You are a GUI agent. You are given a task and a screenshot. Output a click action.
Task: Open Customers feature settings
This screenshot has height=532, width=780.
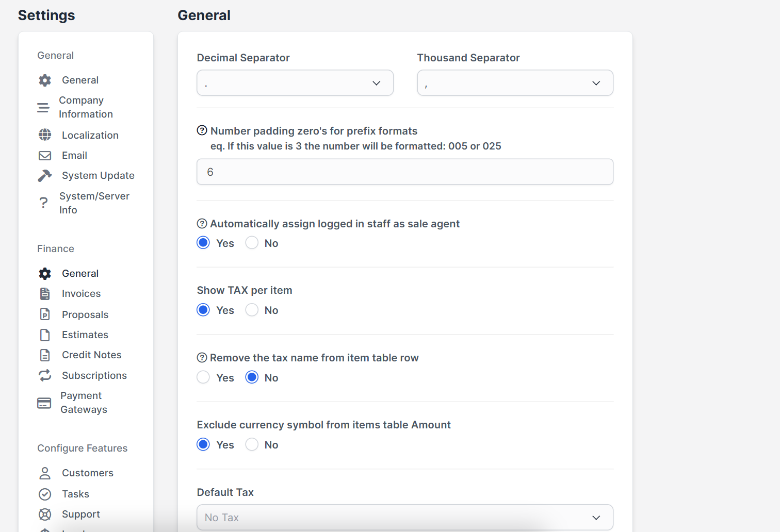(88, 473)
